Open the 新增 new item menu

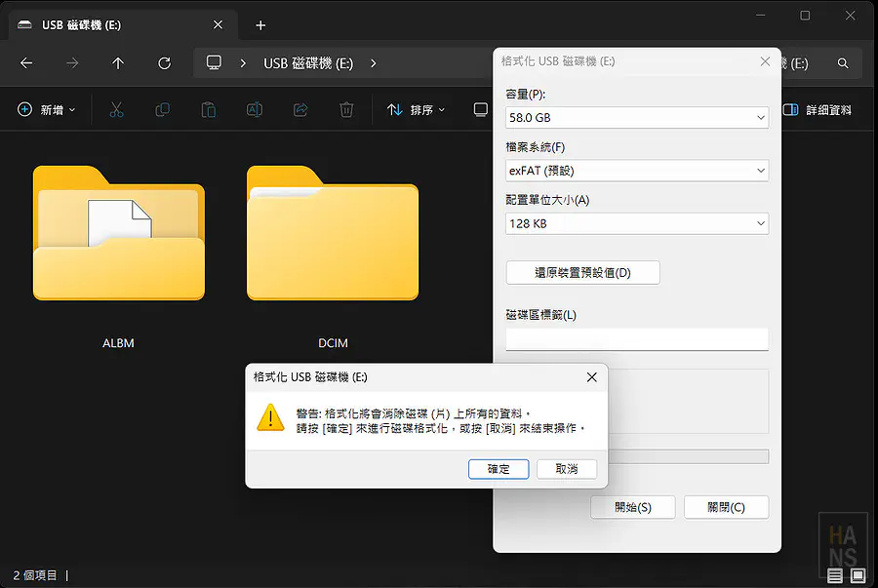coord(46,110)
